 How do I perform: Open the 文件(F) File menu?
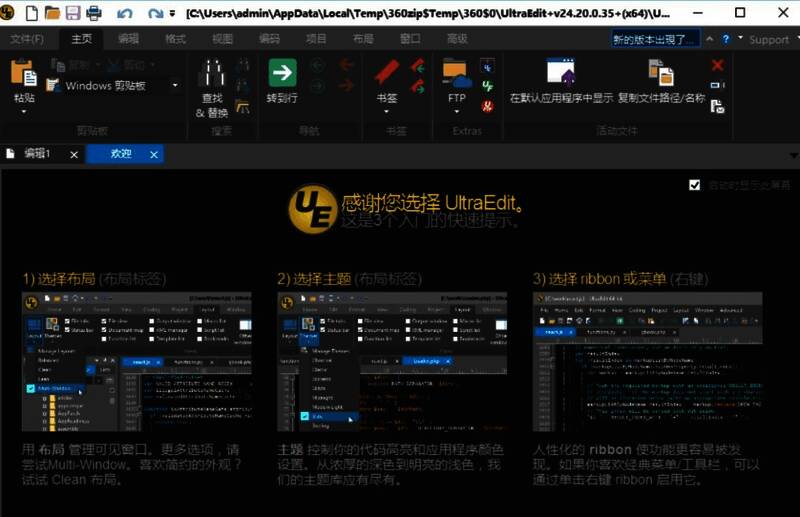27,39
